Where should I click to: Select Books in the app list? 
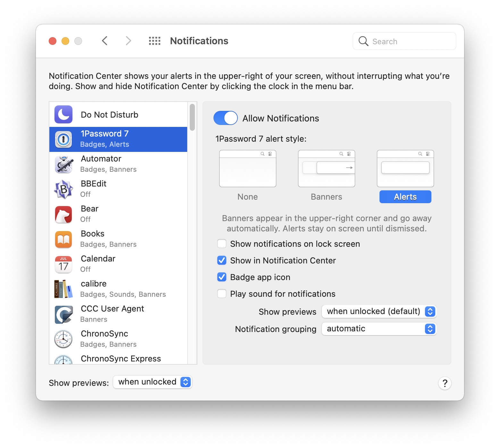point(118,239)
